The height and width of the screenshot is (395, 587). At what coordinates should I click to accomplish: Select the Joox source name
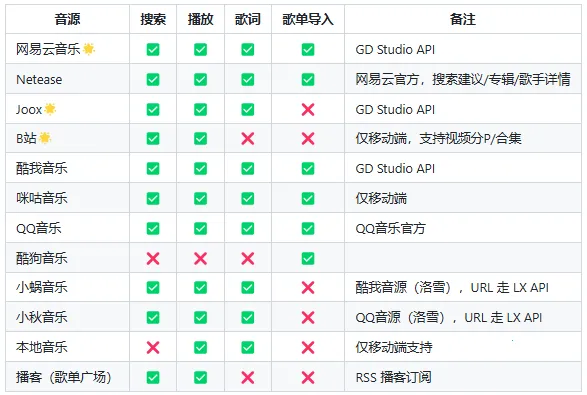[x=29, y=109]
